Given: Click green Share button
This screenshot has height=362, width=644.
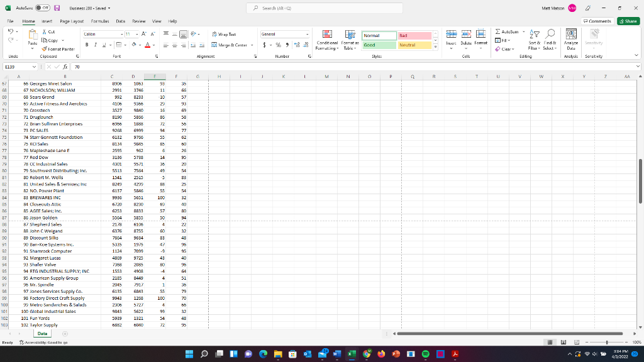Looking at the screenshot, I should (x=628, y=21).
